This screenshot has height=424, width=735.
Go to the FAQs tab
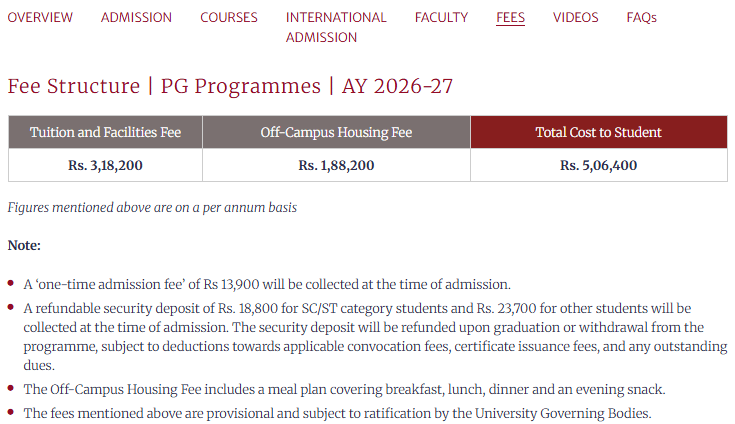(641, 17)
